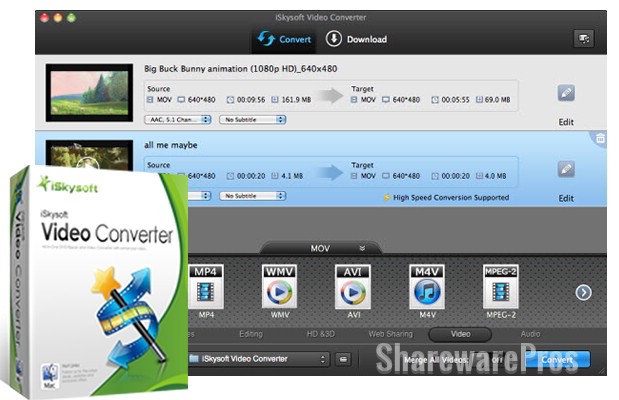The height and width of the screenshot is (400, 619).
Task: Show next formats with right arrow
Action: (x=583, y=293)
